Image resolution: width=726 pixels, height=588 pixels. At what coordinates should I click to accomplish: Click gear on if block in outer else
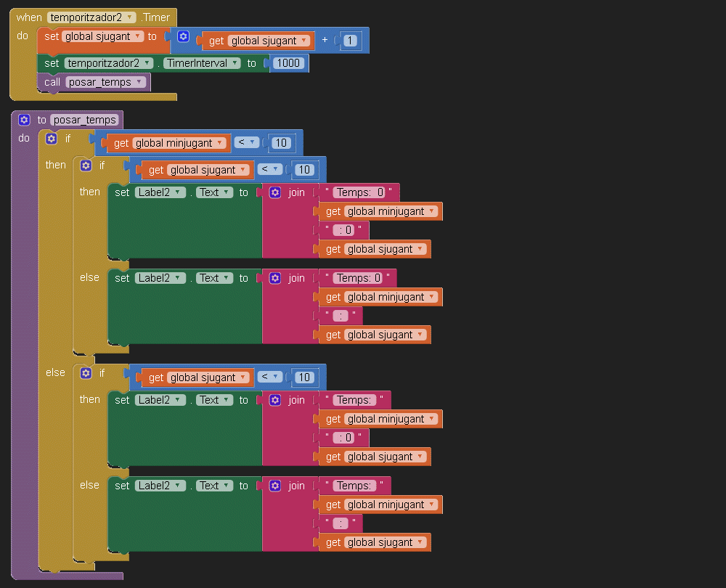(x=86, y=373)
